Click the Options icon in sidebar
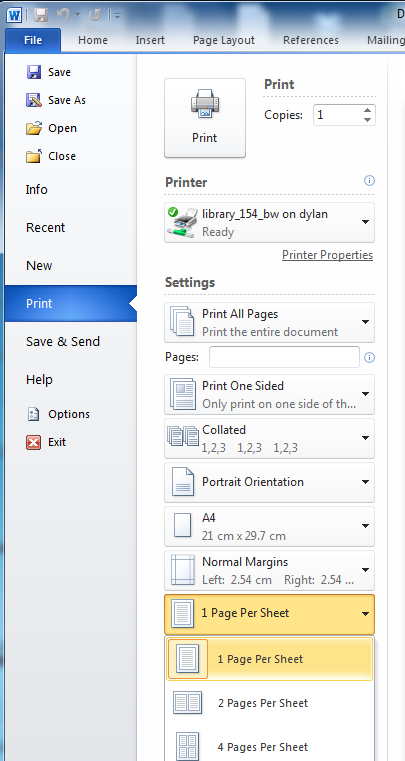This screenshot has width=405, height=761. click(34, 414)
